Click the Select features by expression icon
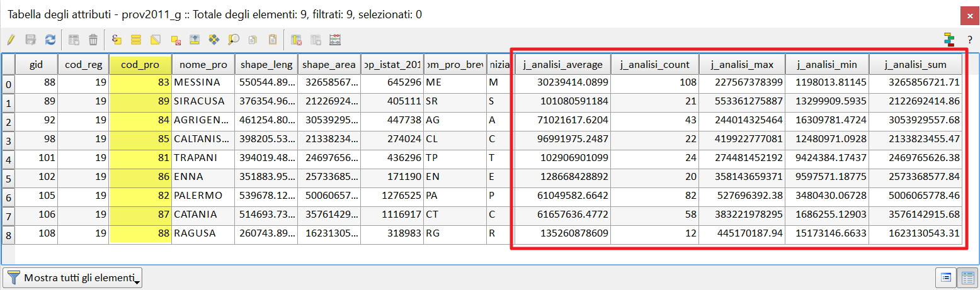This screenshot has width=980, height=290. pyautogui.click(x=116, y=40)
